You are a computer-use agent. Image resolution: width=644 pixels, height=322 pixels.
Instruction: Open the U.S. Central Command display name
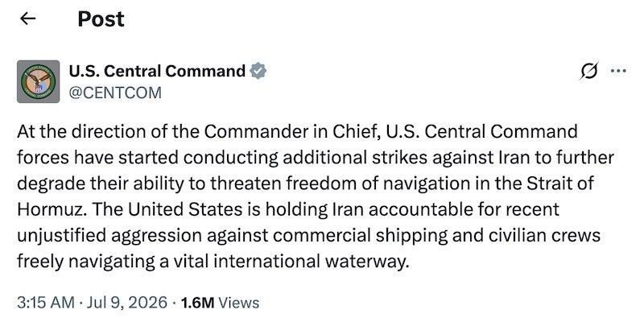tap(157, 72)
